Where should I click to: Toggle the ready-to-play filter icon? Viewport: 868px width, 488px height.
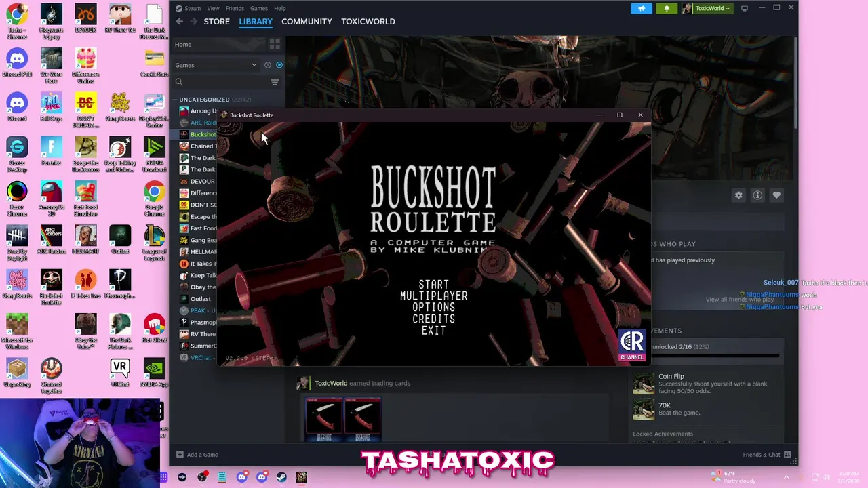click(x=279, y=65)
